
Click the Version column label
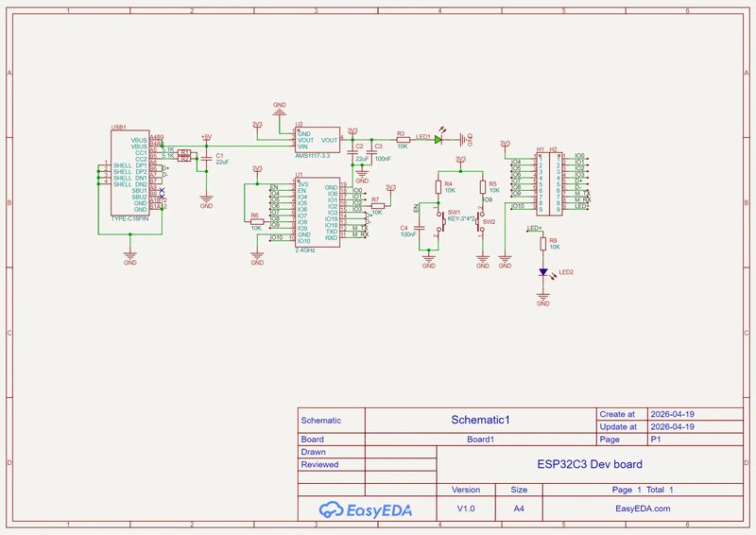pyautogui.click(x=466, y=490)
